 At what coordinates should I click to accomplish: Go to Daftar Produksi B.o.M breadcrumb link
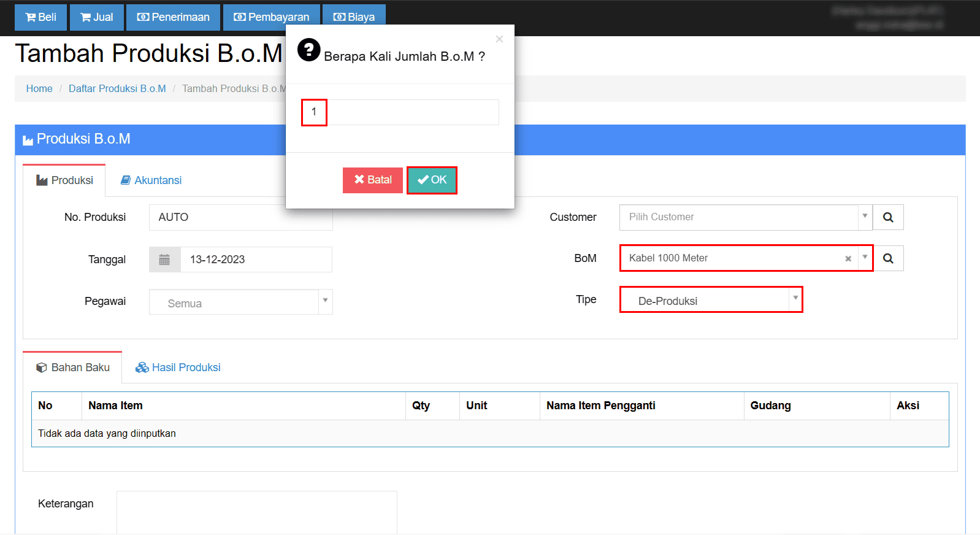pyautogui.click(x=117, y=88)
